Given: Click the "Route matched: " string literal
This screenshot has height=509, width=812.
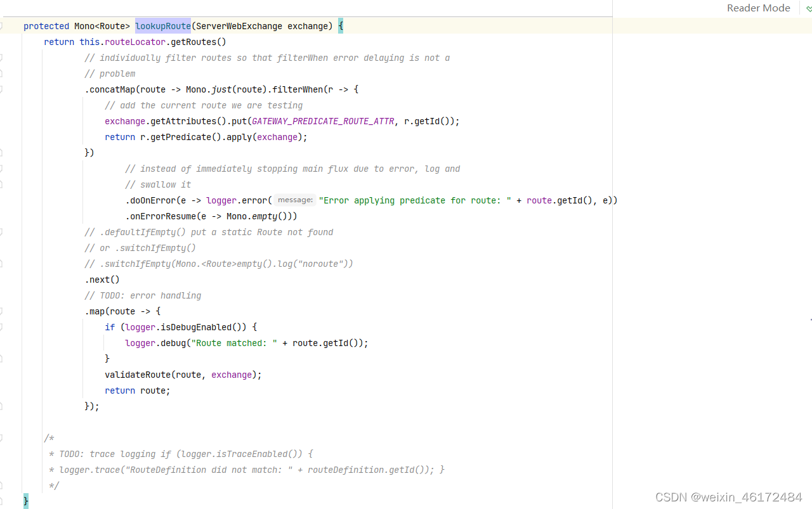Looking at the screenshot, I should [x=235, y=343].
